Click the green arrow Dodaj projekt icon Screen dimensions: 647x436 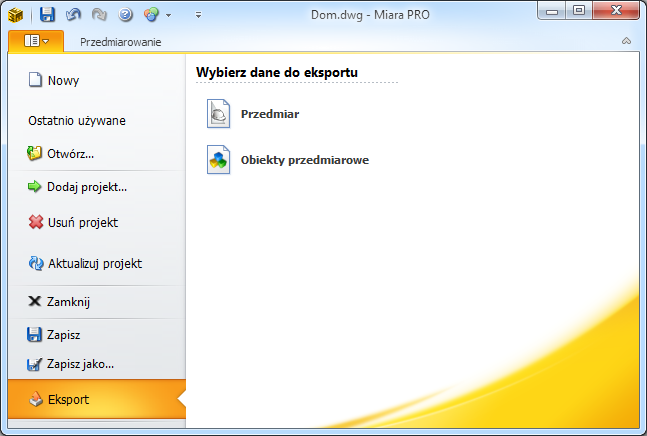[x=34, y=186]
